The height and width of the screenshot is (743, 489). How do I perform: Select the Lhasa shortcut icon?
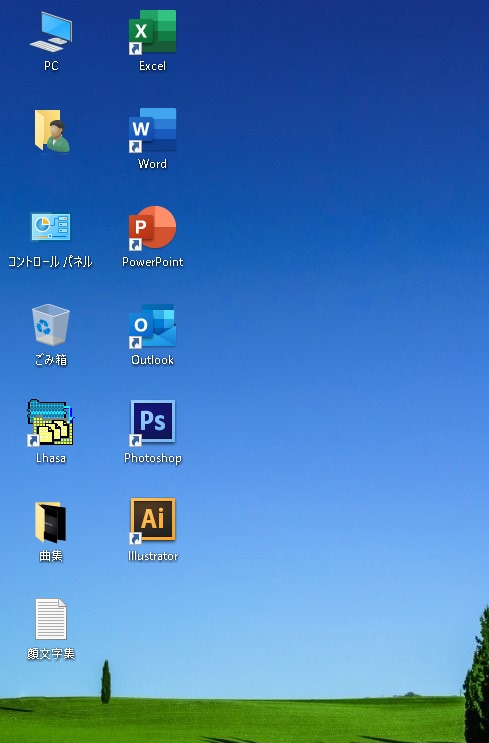click(x=50, y=423)
